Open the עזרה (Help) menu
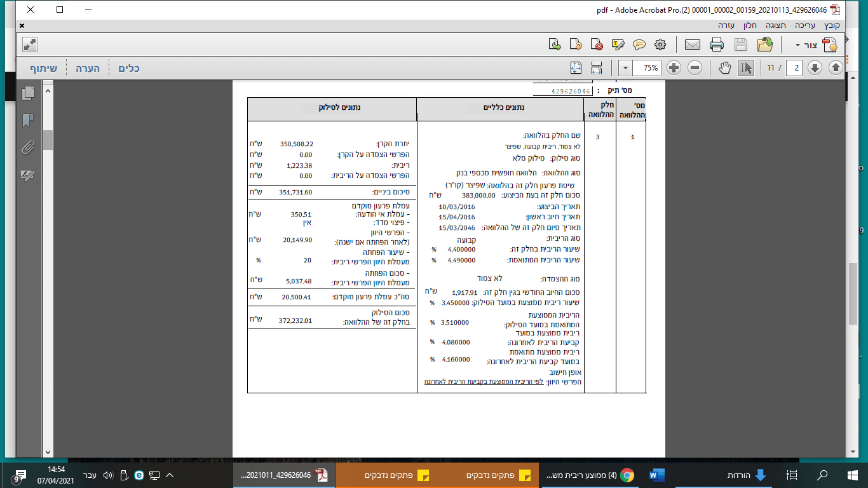 click(726, 25)
